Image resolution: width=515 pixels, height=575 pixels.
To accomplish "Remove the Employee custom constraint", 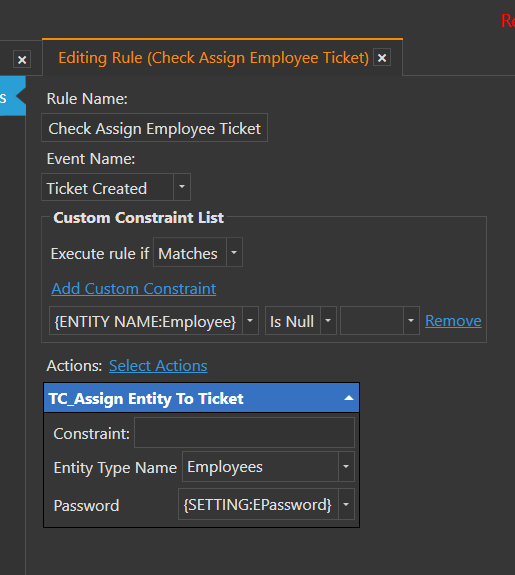I will [453, 321].
